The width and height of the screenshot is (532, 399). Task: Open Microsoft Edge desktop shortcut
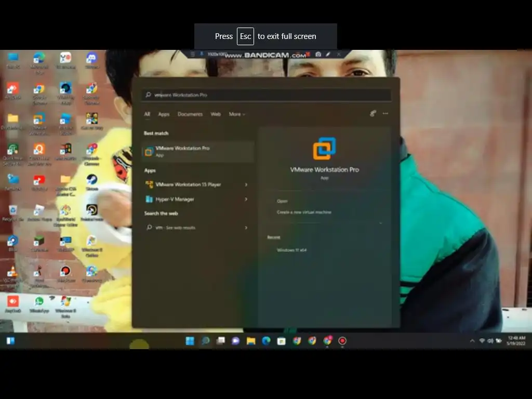point(39,63)
